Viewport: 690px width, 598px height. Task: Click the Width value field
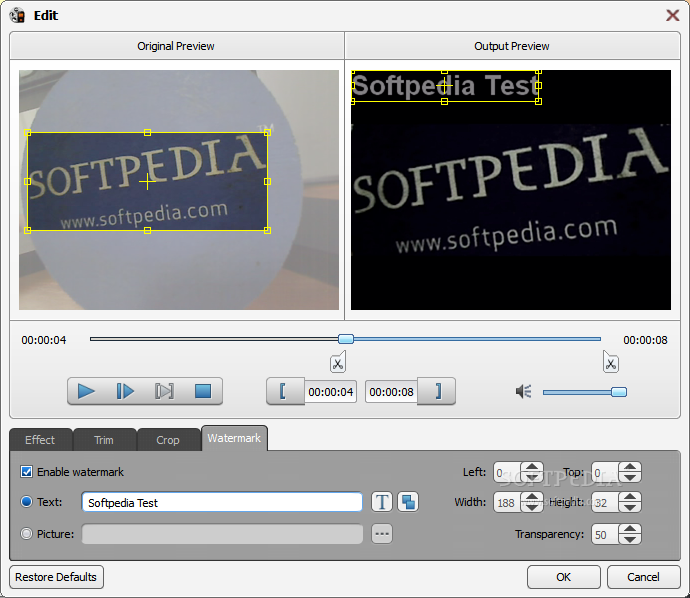507,502
